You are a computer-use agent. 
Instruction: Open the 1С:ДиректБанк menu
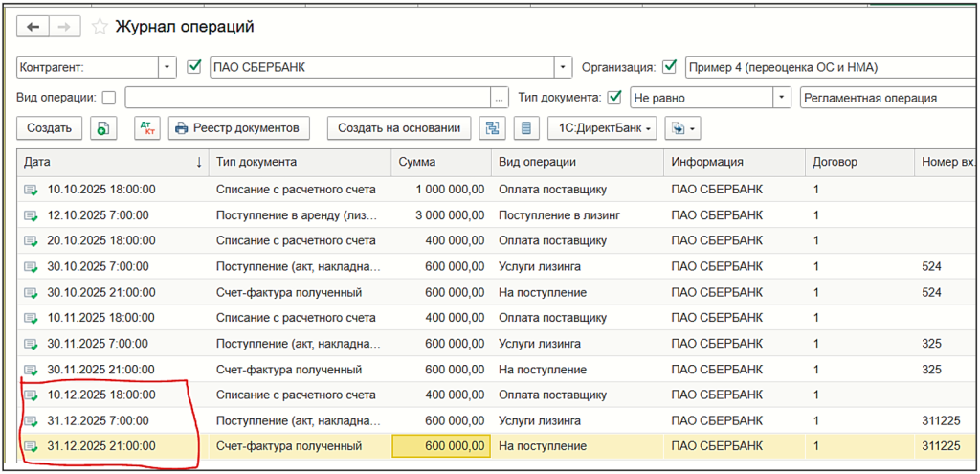(x=601, y=128)
